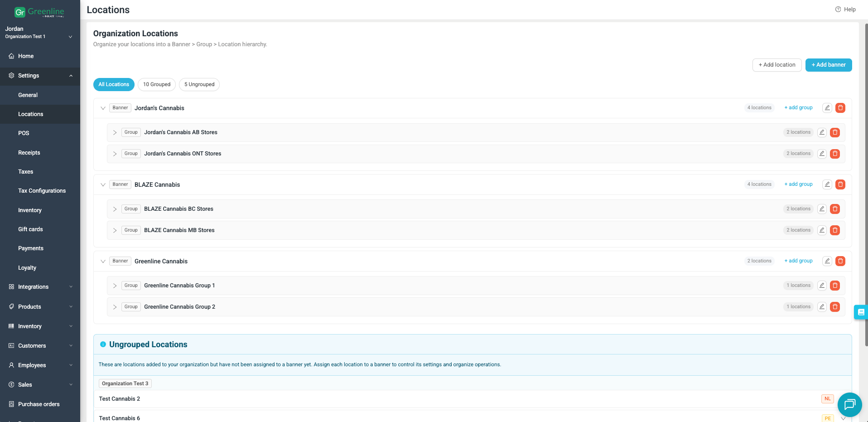Expand the Sales sidebar menu
Viewport: 868px width, 422px height.
tap(40, 385)
